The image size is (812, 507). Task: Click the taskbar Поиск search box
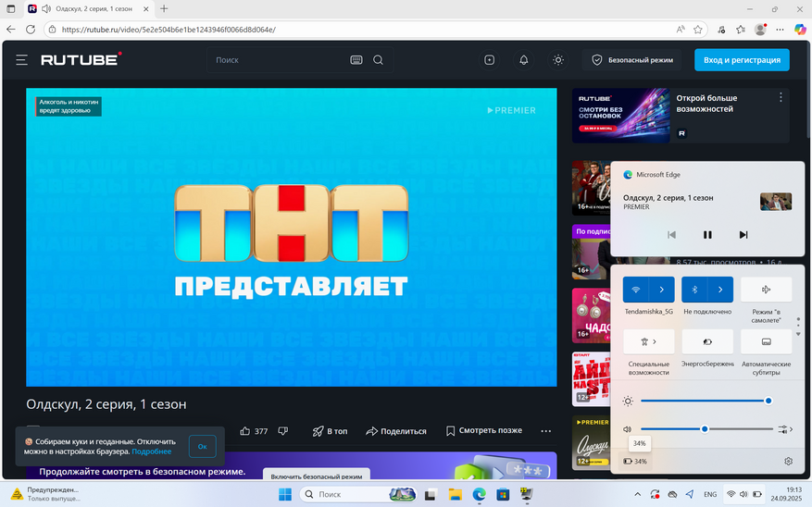358,495
